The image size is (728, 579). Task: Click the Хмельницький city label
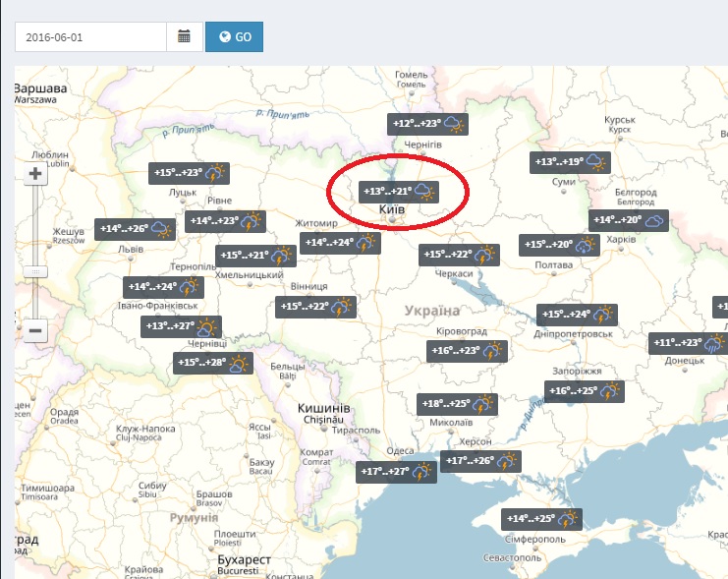(x=249, y=274)
